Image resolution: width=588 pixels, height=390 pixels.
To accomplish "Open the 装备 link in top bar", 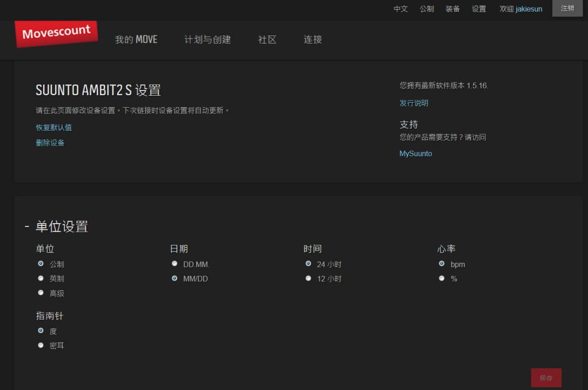I will [x=452, y=9].
